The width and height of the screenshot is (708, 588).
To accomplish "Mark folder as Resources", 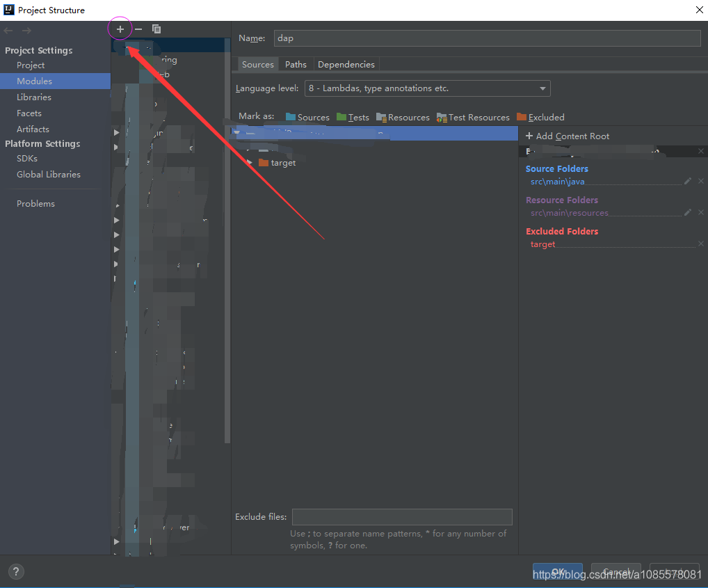I will pyautogui.click(x=403, y=118).
